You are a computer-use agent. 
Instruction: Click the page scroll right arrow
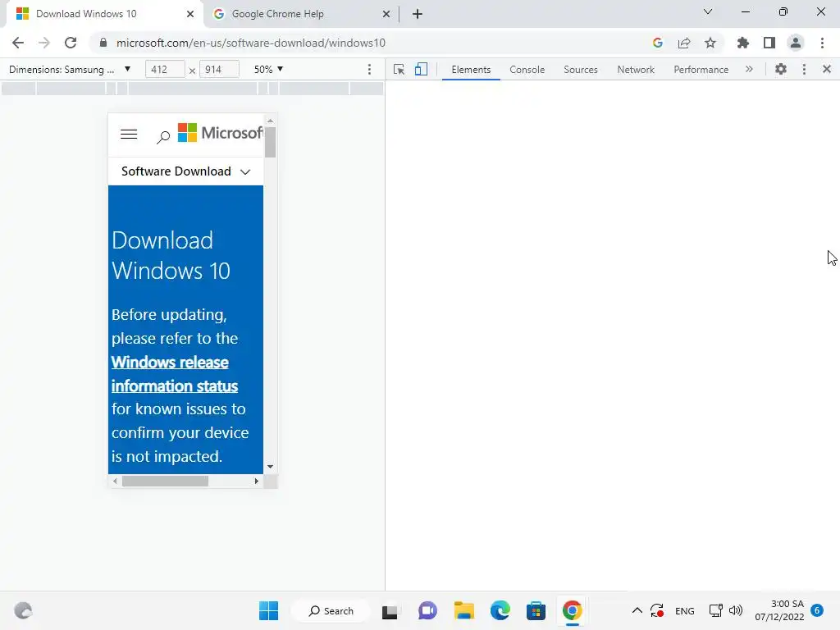256,481
